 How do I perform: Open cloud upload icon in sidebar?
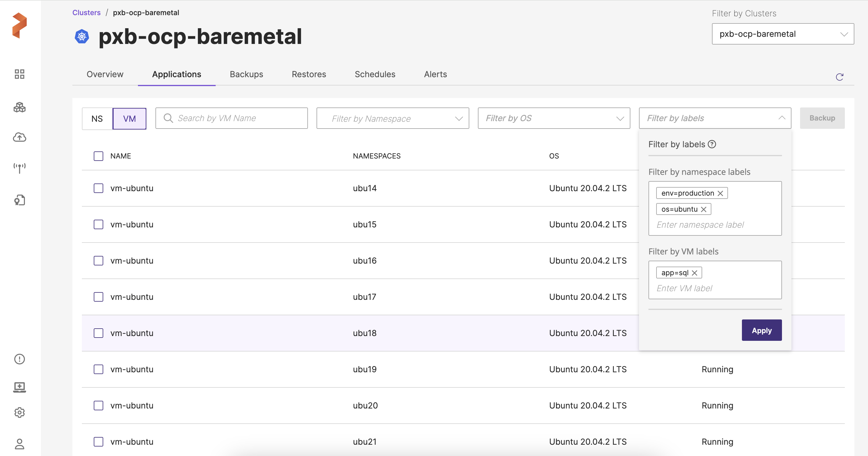click(20, 137)
